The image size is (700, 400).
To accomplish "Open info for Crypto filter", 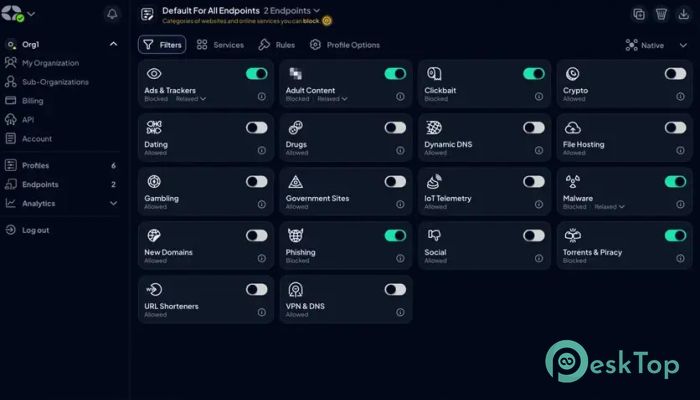I will point(680,96).
